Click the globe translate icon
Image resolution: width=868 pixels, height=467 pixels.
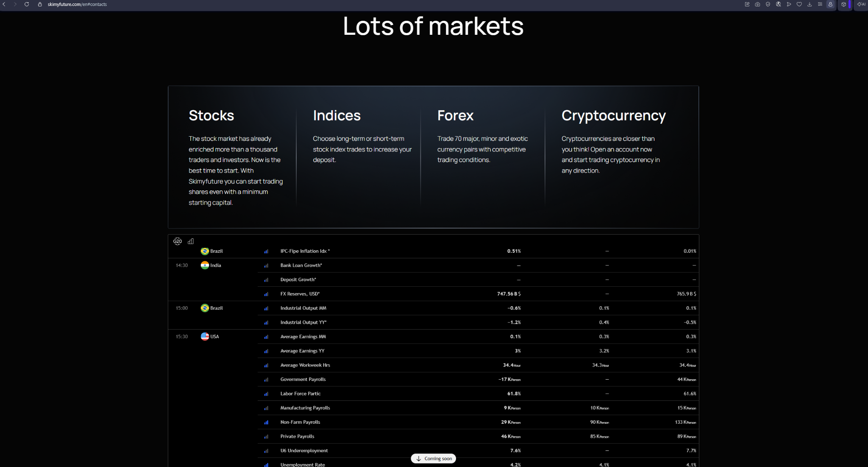(779, 4)
